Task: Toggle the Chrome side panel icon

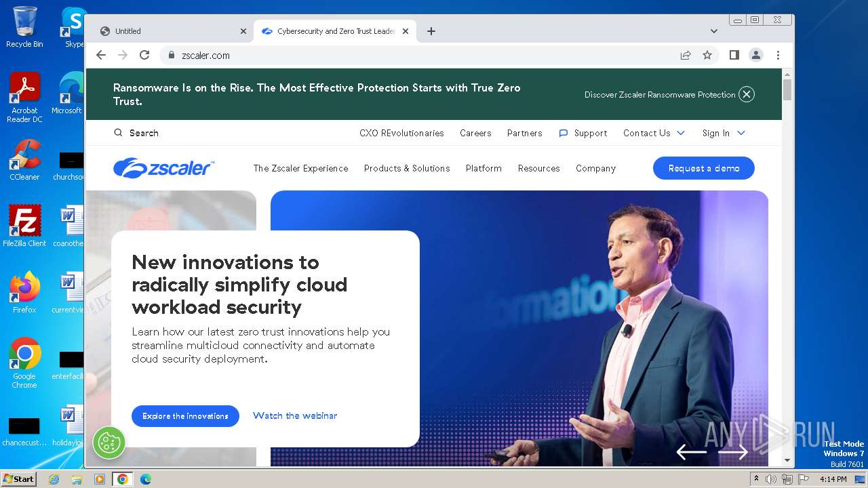Action: pos(734,55)
